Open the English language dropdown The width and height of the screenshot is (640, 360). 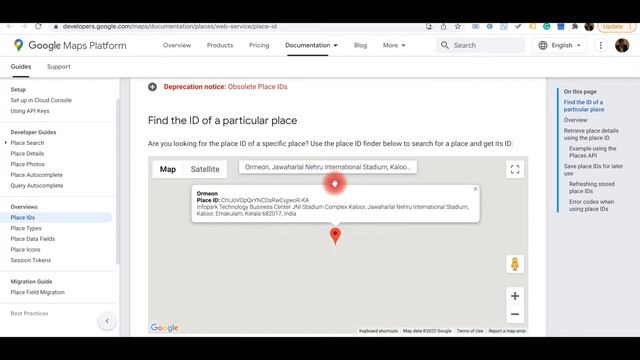coord(560,45)
